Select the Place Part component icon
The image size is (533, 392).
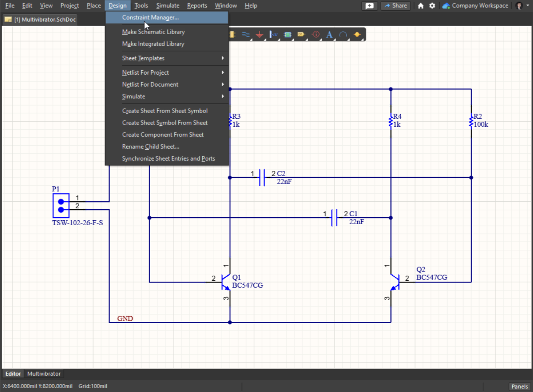[x=232, y=34]
